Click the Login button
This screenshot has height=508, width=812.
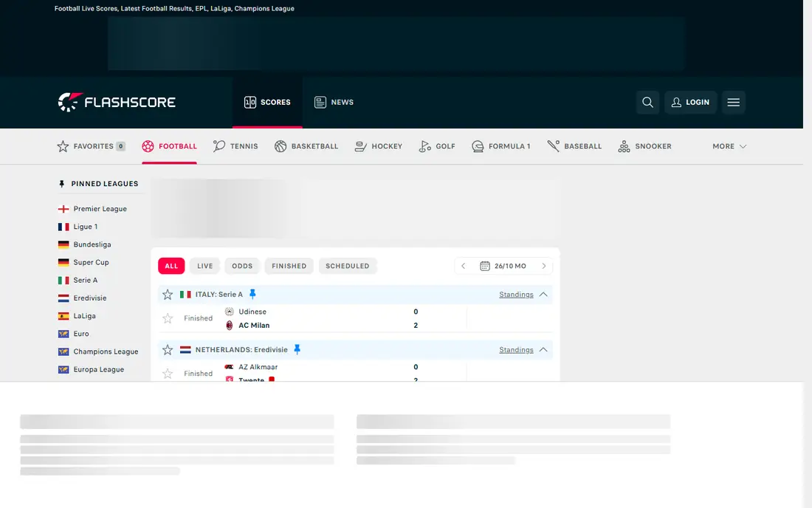690,102
